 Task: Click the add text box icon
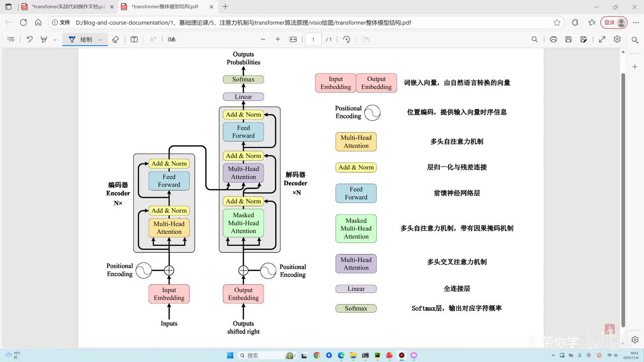pyautogui.click(x=134, y=39)
